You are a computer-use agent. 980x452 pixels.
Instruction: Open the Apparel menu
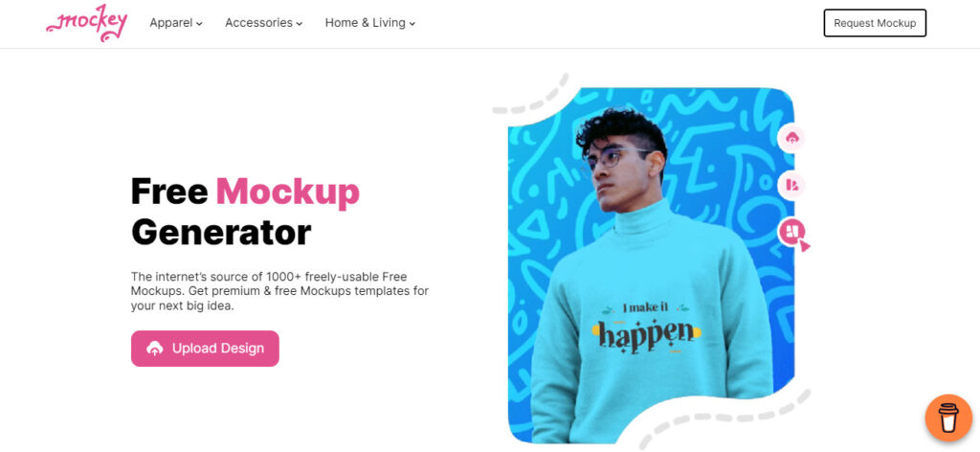click(x=176, y=23)
